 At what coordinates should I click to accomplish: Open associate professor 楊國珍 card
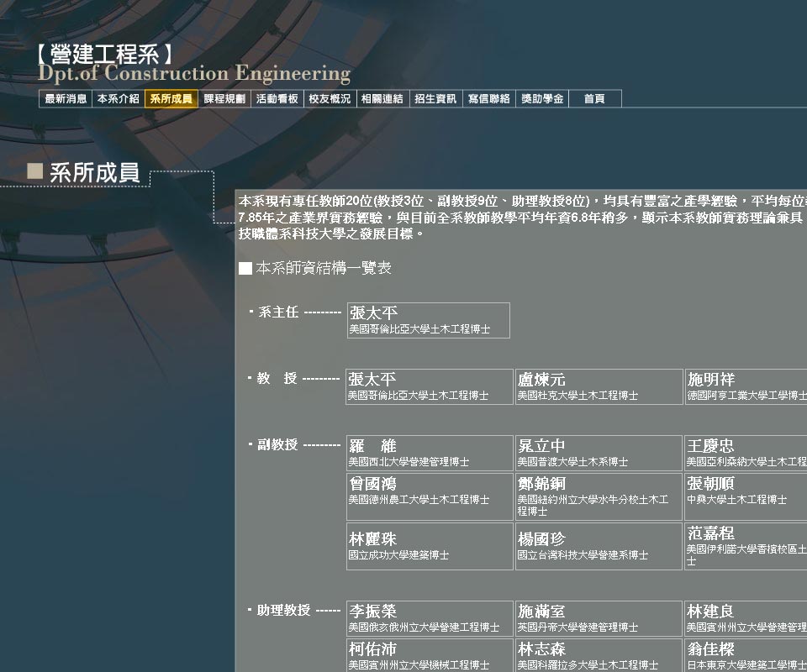[x=599, y=546]
